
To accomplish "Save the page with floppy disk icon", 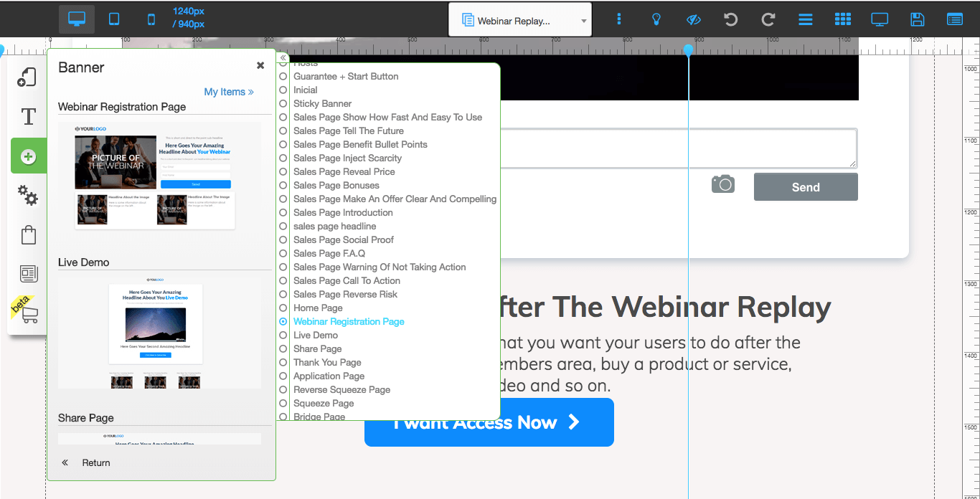I will [917, 19].
